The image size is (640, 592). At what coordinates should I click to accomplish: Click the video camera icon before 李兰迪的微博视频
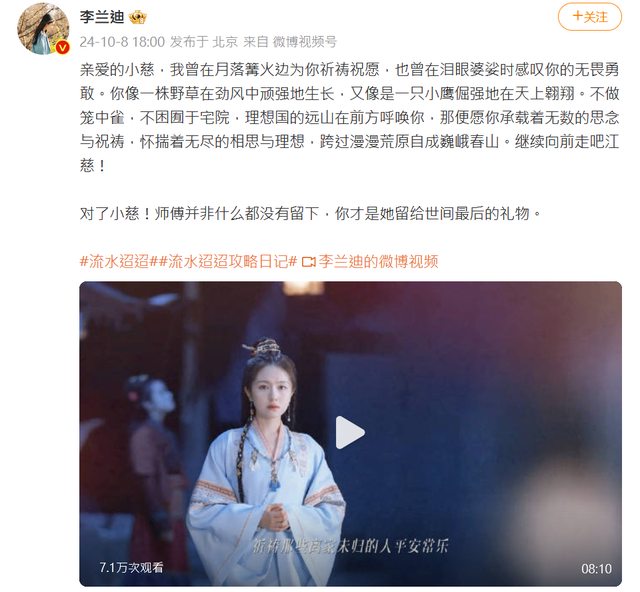pyautogui.click(x=309, y=262)
